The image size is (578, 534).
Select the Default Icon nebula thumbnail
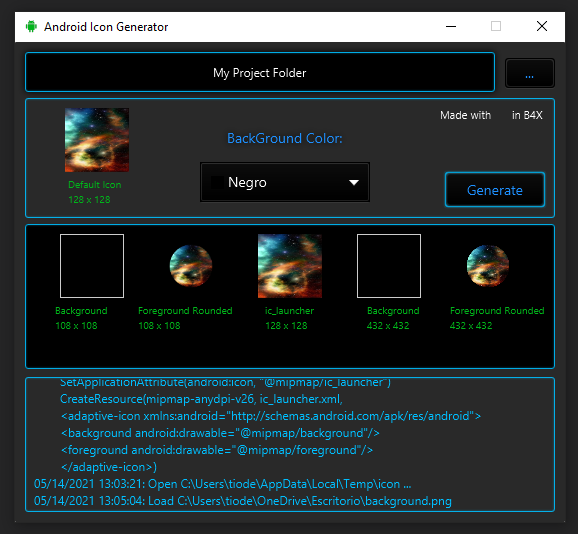pos(97,140)
